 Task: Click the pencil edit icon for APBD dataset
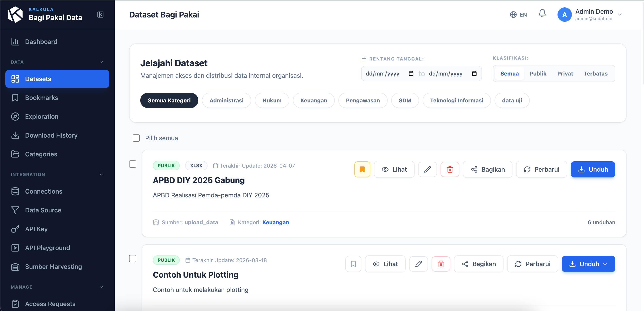pyautogui.click(x=427, y=169)
